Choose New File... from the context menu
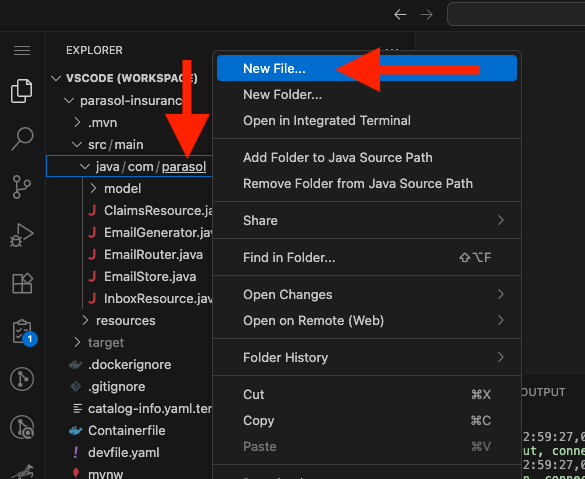 367,68
